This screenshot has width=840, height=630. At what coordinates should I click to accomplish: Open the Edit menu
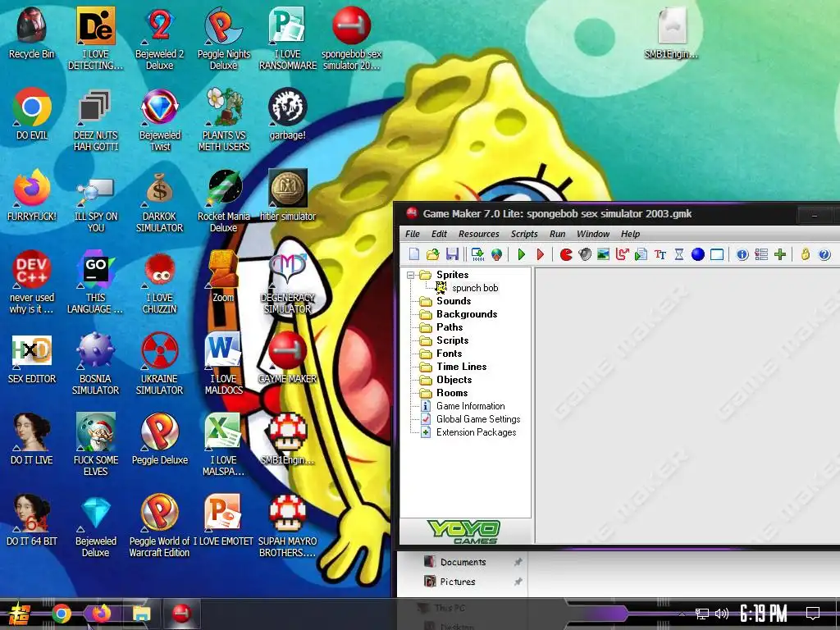point(440,234)
